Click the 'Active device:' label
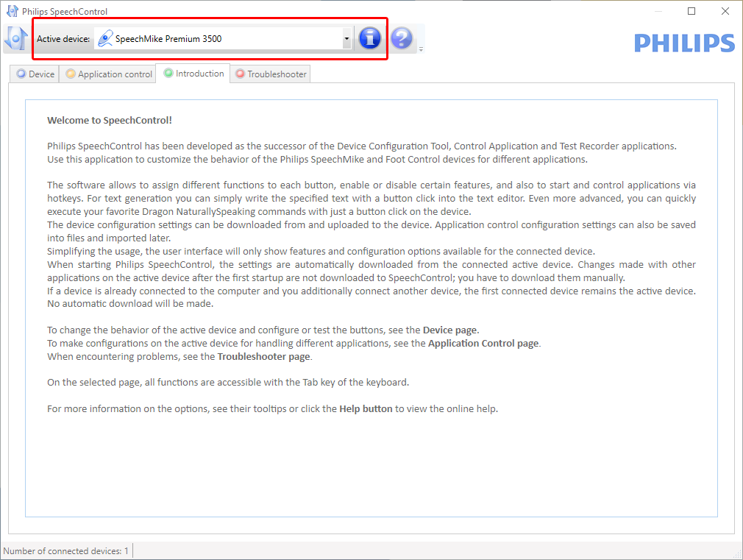The width and height of the screenshot is (743, 560). pyautogui.click(x=63, y=39)
